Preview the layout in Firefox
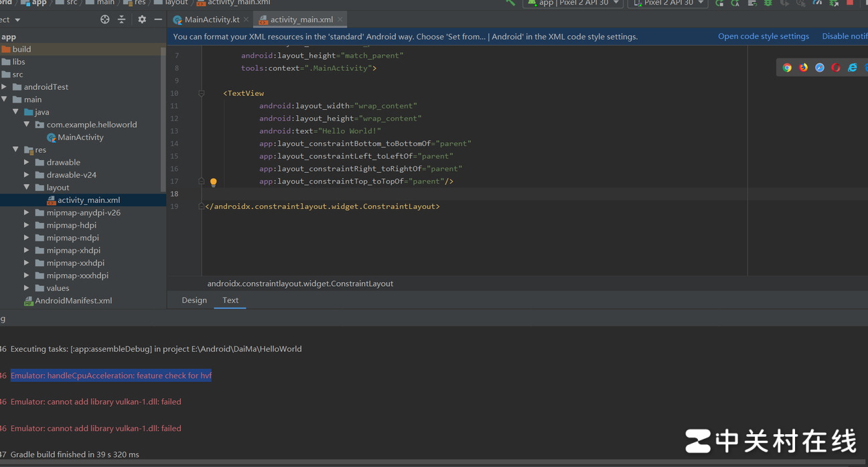 [803, 67]
